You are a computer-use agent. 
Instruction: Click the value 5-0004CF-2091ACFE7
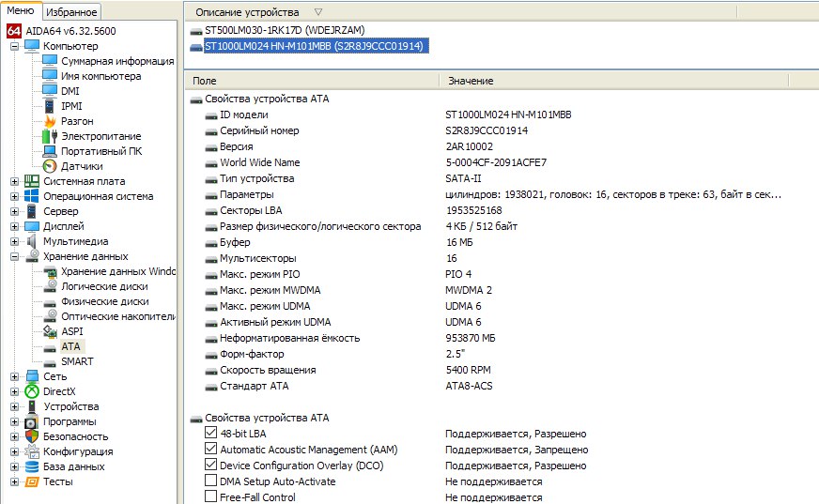pyautogui.click(x=496, y=162)
